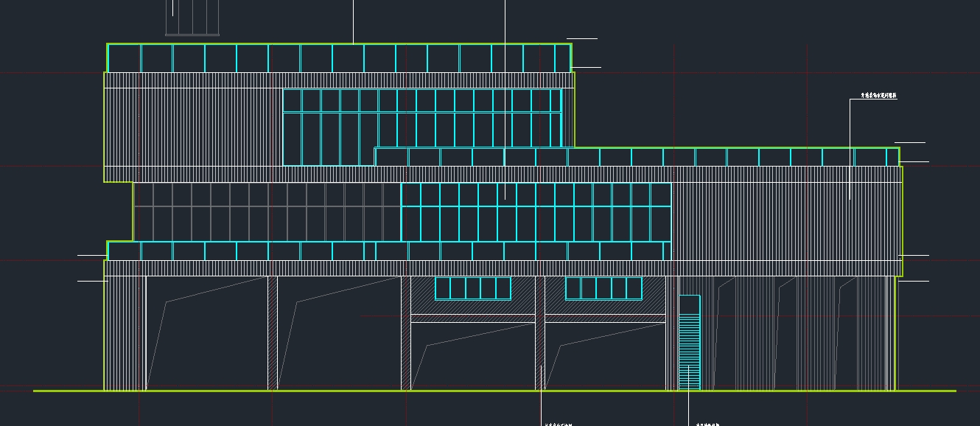This screenshot has height=426, width=980.
Task: Click the cyan curtain wall on second floor
Action: 536,212
